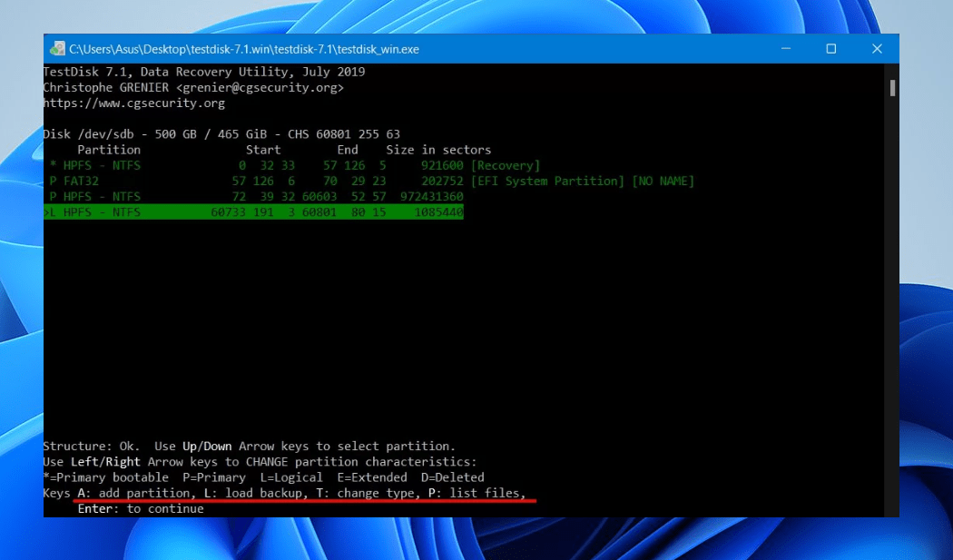Click the 'End' column header
This screenshot has width=953, height=560.
348,150
